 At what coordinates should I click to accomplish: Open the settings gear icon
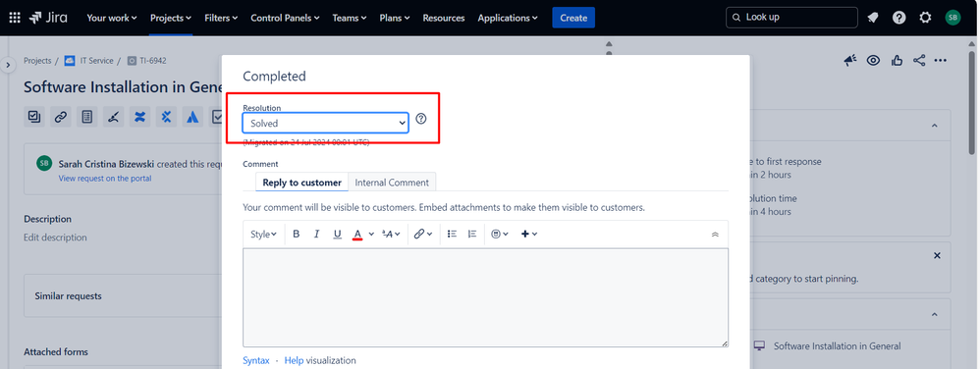[x=926, y=18]
